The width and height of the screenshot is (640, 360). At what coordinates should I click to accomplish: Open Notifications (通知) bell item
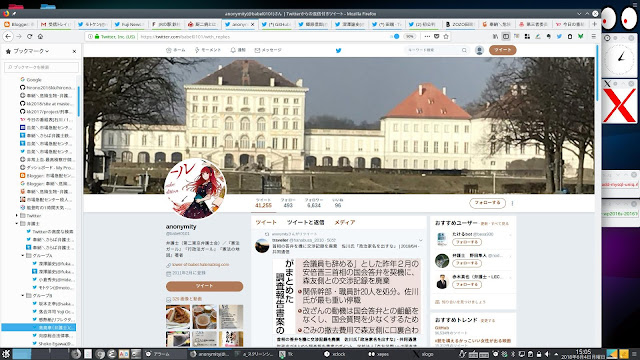coord(238,50)
